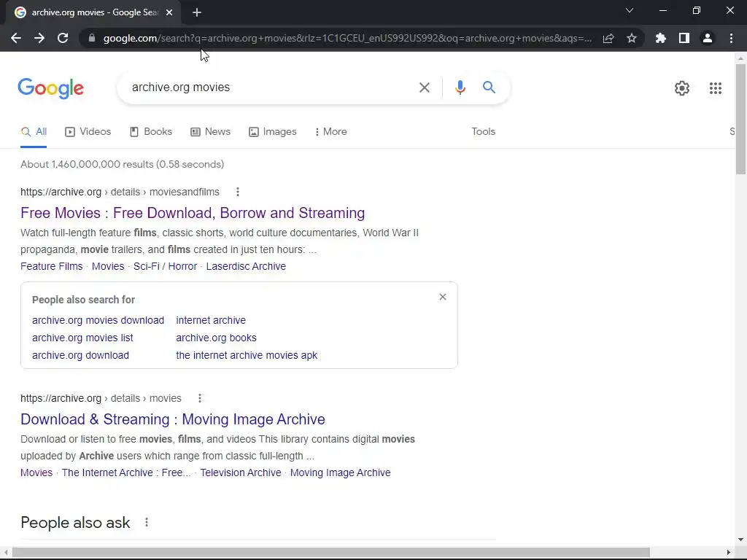747x560 pixels.
Task: Open the Chrome profile menu
Action: [708, 38]
